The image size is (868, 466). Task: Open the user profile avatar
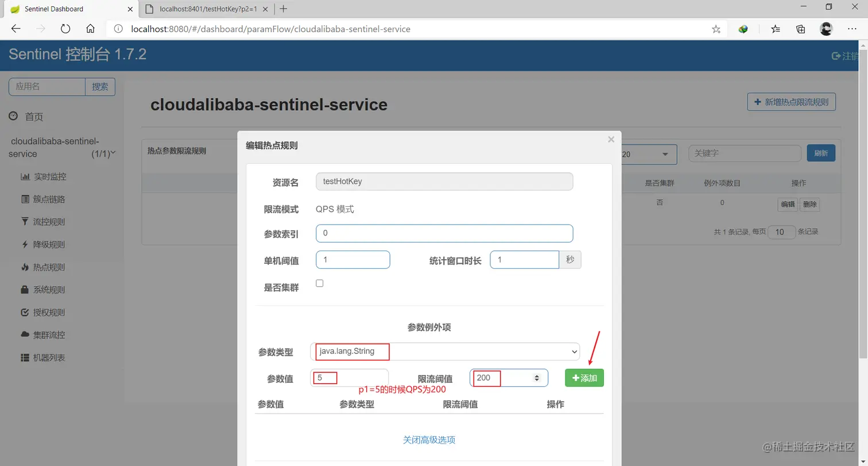click(826, 29)
